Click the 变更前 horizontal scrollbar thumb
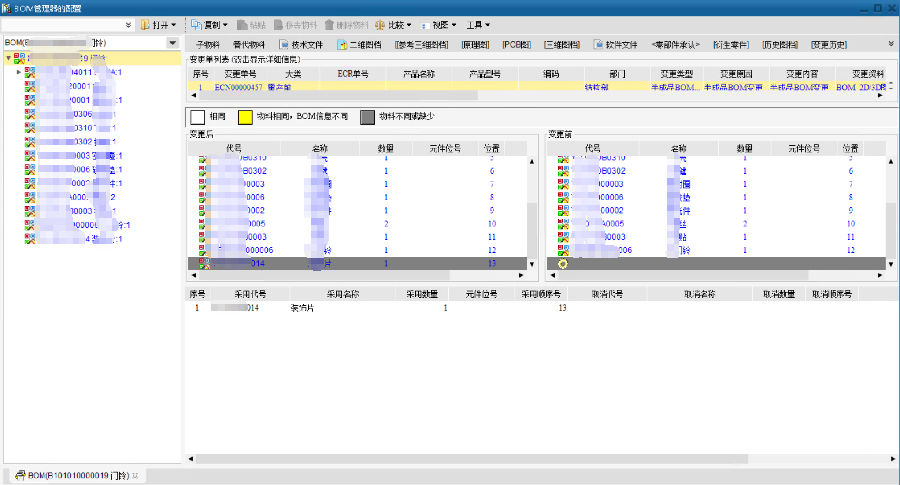 pos(683,276)
